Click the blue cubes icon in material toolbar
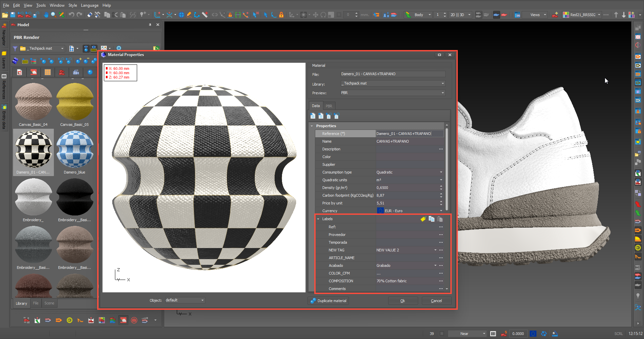This screenshot has height=339, width=644. click(15, 61)
